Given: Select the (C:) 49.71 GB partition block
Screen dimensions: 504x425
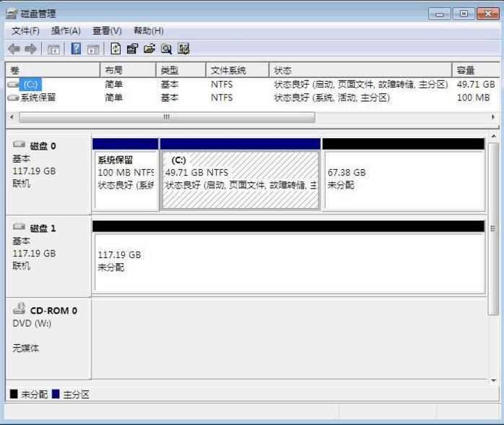Looking at the screenshot, I should click(240, 175).
